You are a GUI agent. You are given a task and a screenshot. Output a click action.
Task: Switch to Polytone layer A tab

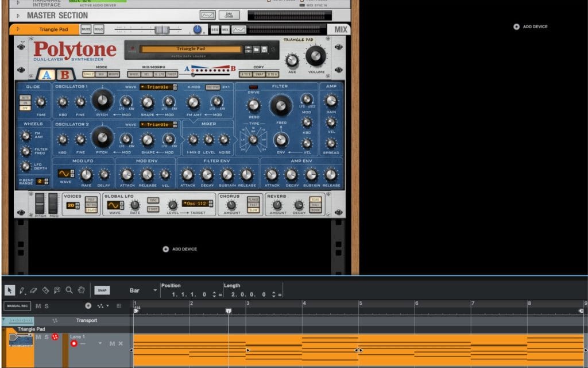[x=47, y=75]
